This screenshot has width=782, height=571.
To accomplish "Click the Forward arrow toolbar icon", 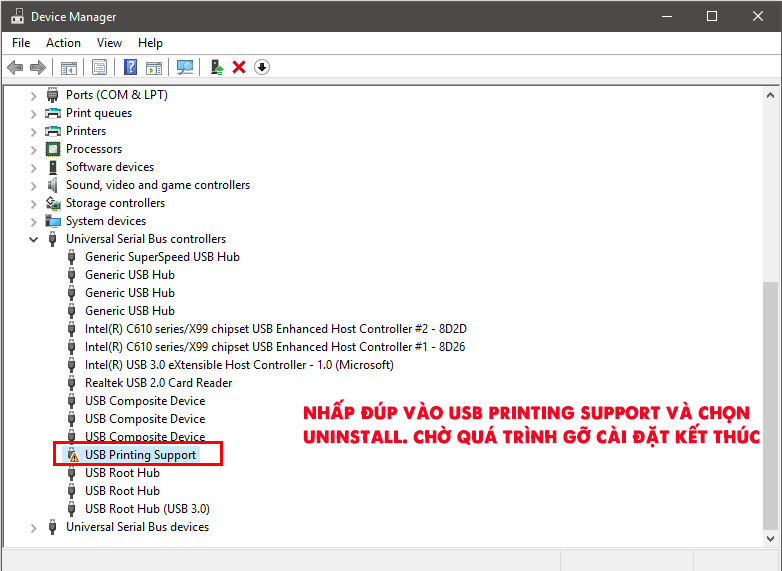I will coord(38,67).
